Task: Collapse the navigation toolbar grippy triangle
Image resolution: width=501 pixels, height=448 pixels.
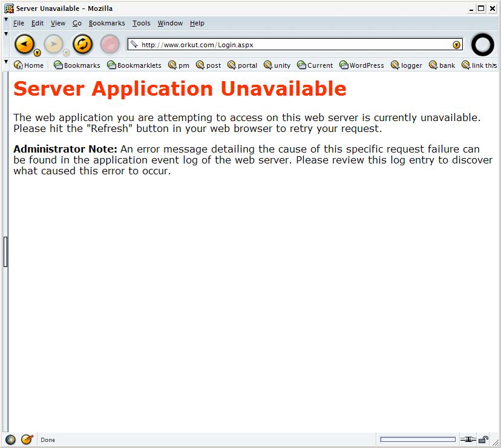Action: [6, 34]
